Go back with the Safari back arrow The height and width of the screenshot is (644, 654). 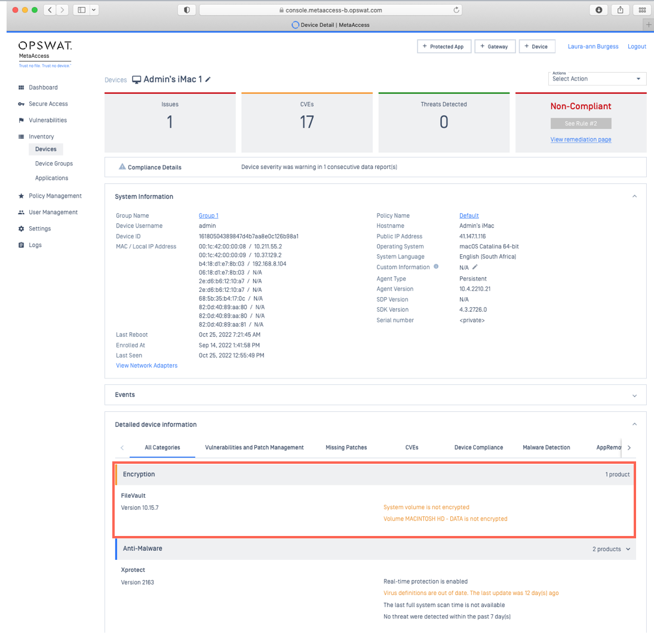click(x=50, y=10)
